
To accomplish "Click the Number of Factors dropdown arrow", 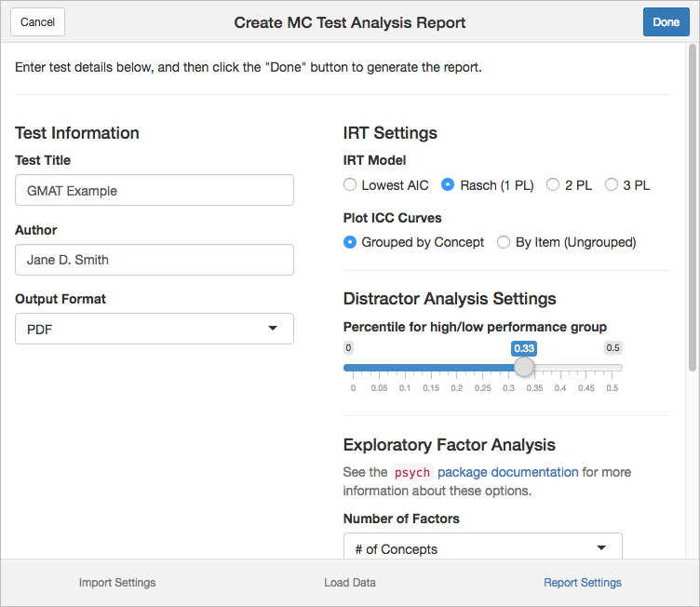I will pos(601,547).
